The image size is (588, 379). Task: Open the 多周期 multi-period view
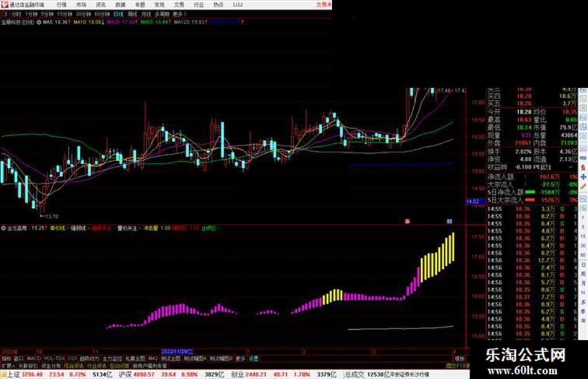162,14
